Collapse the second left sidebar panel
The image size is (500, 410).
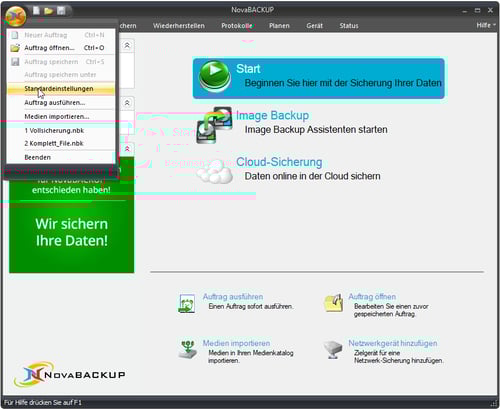[127, 103]
